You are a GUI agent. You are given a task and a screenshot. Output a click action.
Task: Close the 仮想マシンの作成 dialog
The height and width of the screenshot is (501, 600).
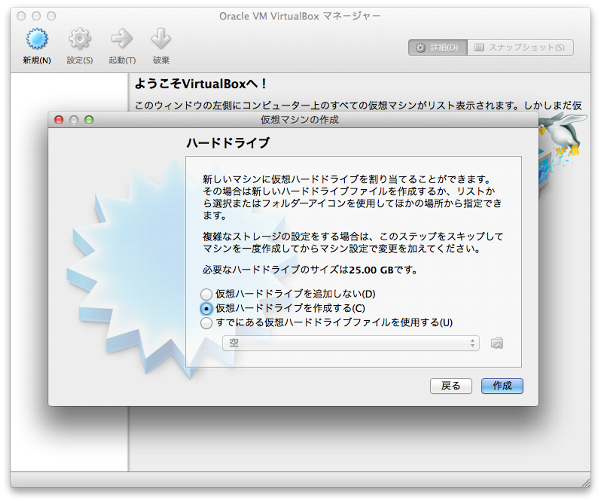59,120
